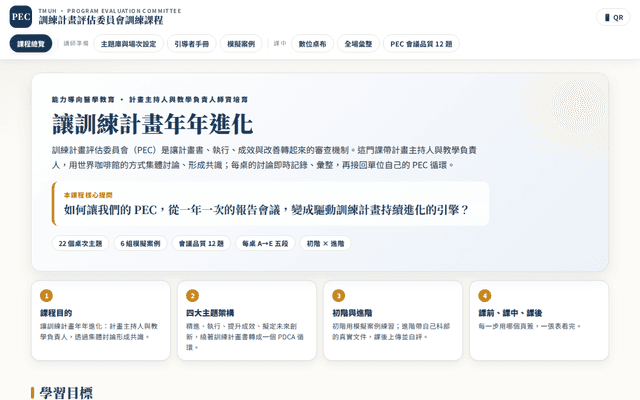Image resolution: width=640 pixels, height=400 pixels.
Task: Switch to the 引導者手冊 tab
Action: pos(192,44)
